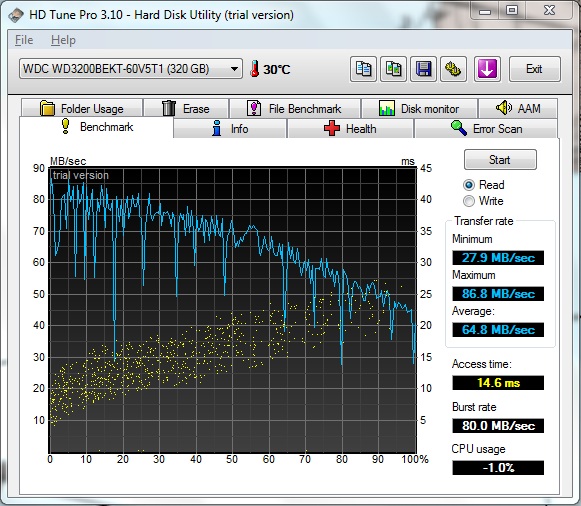Screen dimensions: 581x506
Task: Open the AAM tab
Action: click(x=518, y=109)
